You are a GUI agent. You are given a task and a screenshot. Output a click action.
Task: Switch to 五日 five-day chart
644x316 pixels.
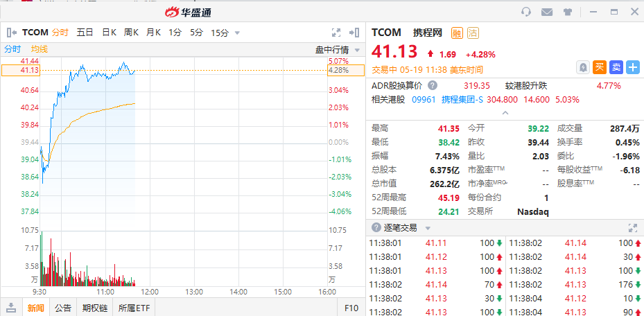pos(85,33)
